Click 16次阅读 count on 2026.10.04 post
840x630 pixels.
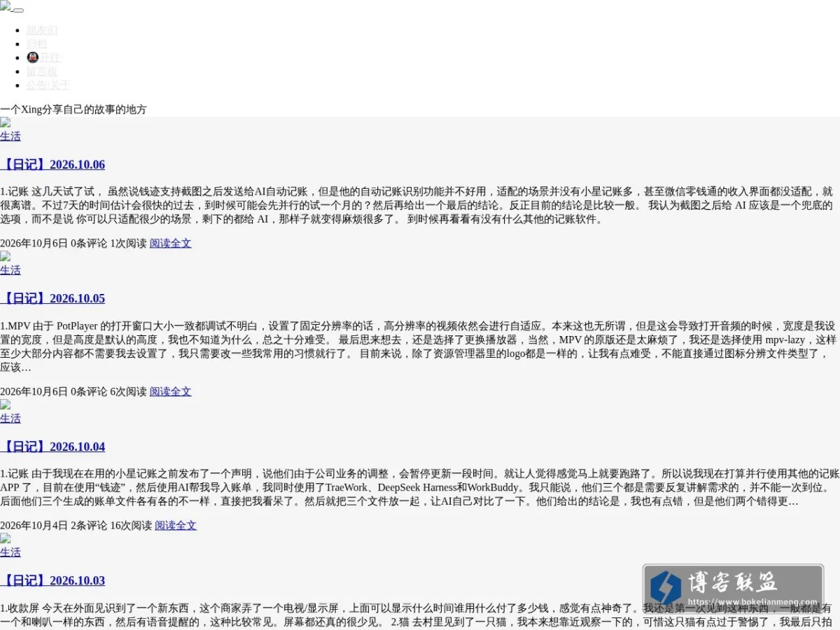pos(131,526)
